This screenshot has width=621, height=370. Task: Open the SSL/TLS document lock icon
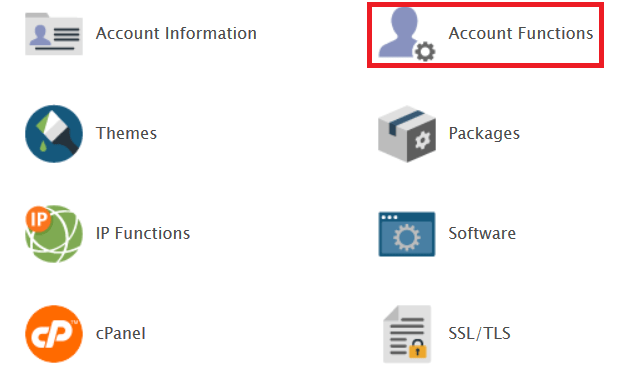(407, 334)
